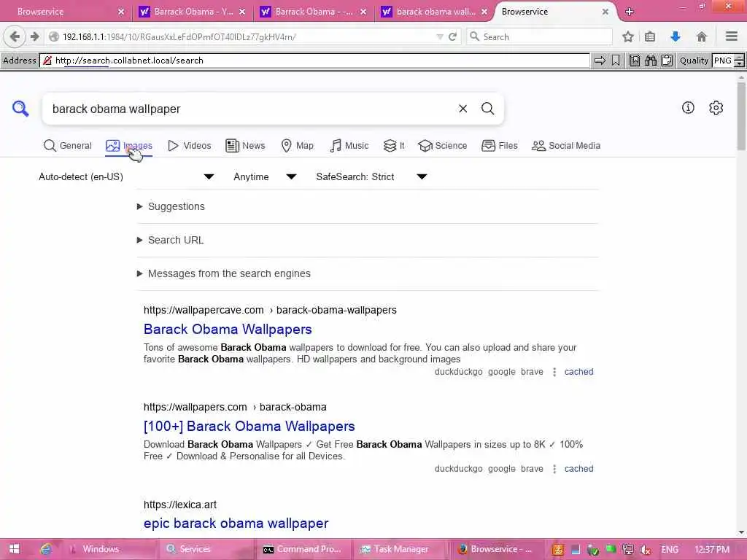
Task: Select the Videos search category
Action: tap(189, 146)
